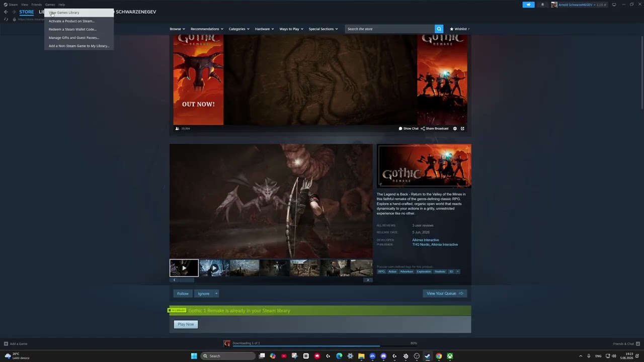Click View Your Queue
Screen dimensions: 644x362
445,294
